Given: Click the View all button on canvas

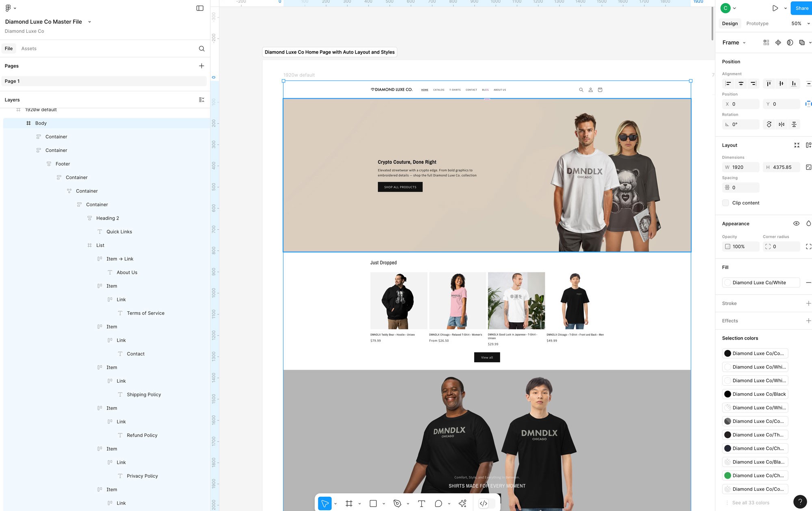Looking at the screenshot, I should pyautogui.click(x=487, y=357).
